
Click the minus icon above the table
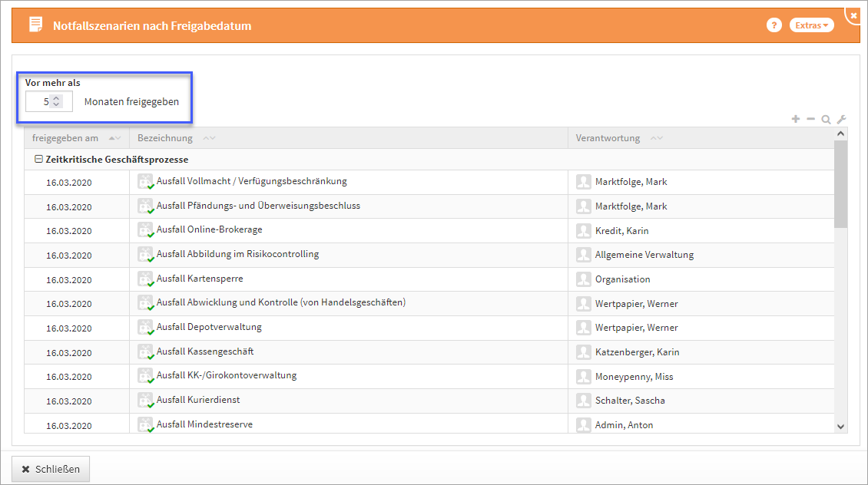pyautogui.click(x=810, y=119)
